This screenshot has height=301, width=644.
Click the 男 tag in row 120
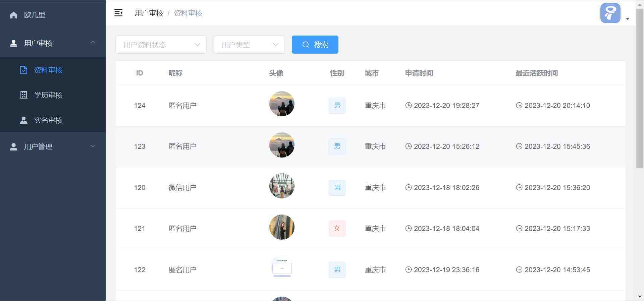point(337,187)
